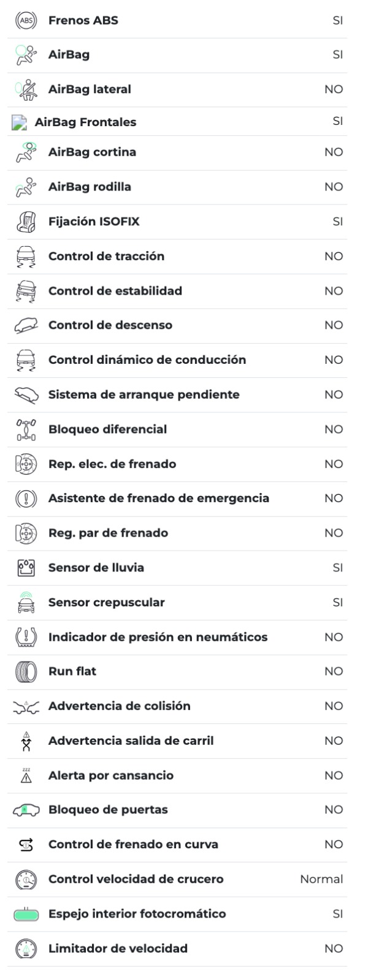368x980 pixels.
Task: Click the ISOFIX child seat icon
Action: tap(25, 222)
